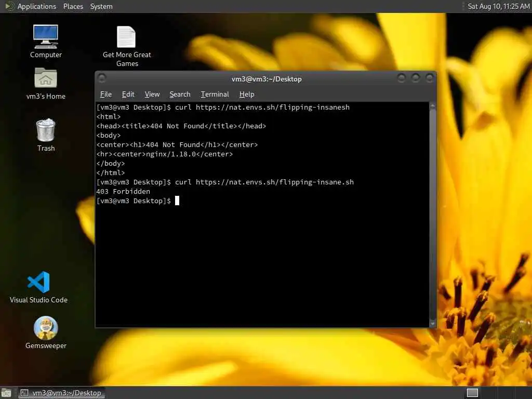Click the terminal window menu button in title bar
Screen dimensions: 532x399
click(102, 78)
